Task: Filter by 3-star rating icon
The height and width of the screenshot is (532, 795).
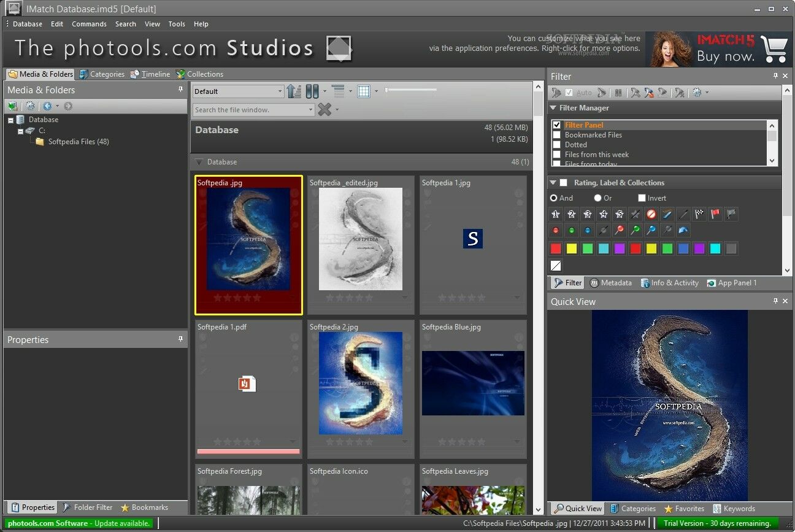Action: (588, 214)
